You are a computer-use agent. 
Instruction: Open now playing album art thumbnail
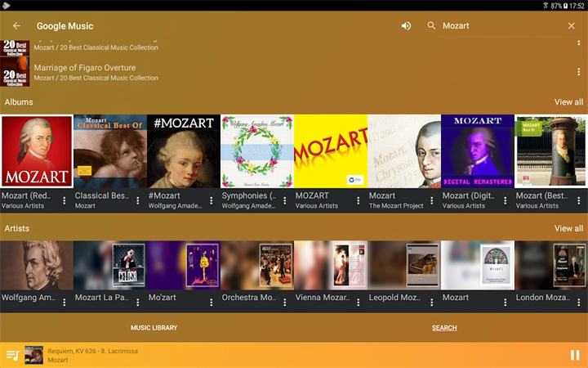(x=33, y=355)
